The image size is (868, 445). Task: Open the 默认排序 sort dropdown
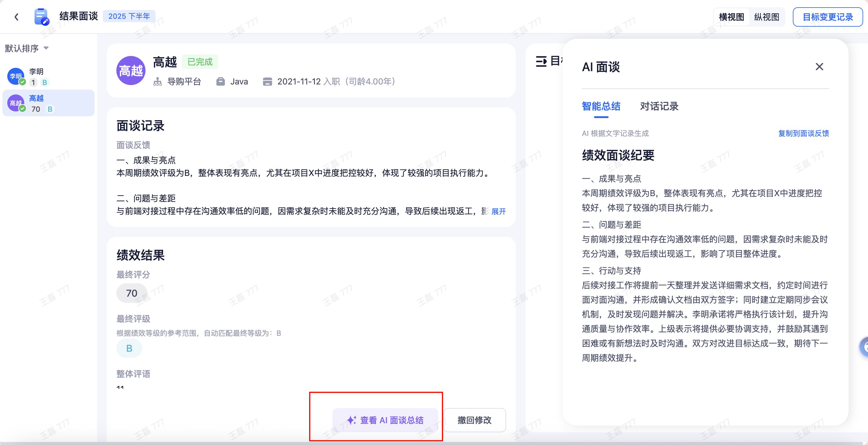27,48
